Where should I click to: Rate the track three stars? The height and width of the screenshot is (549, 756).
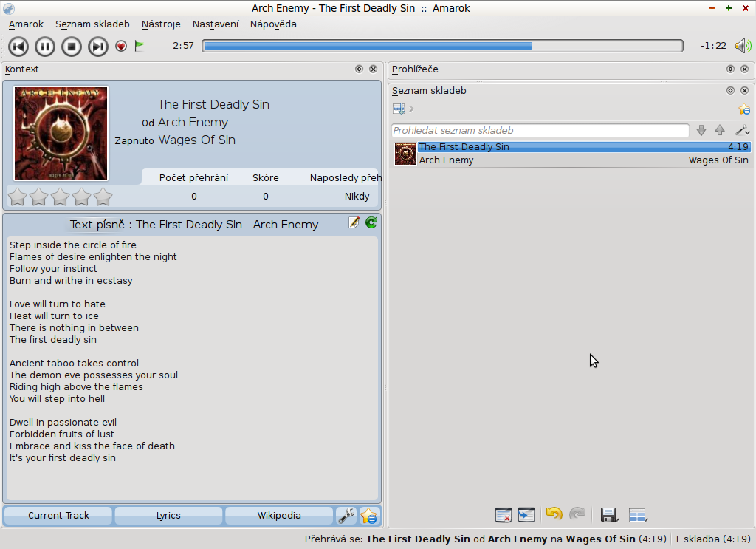[60, 197]
